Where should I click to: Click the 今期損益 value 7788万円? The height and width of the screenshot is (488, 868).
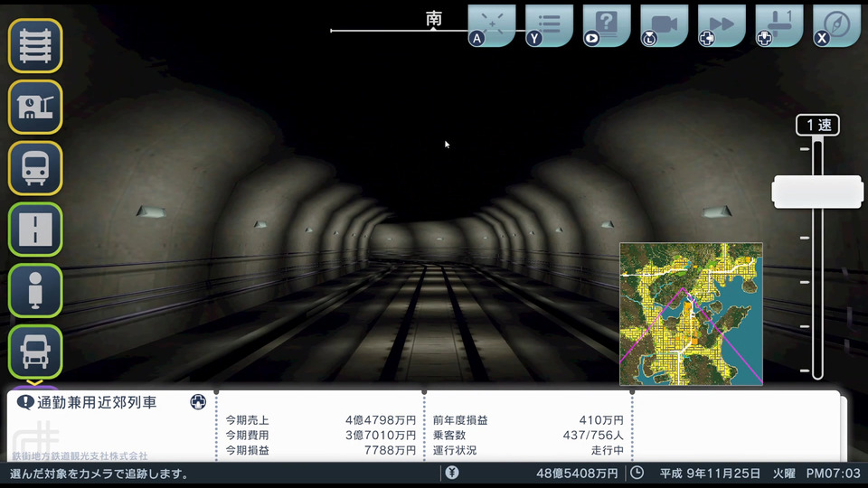click(390, 450)
